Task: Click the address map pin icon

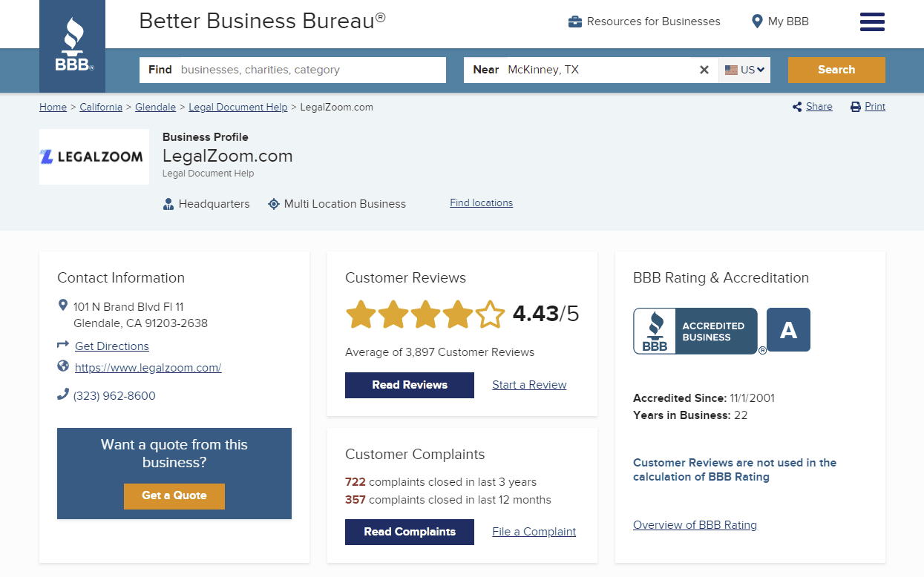Action: pos(63,305)
